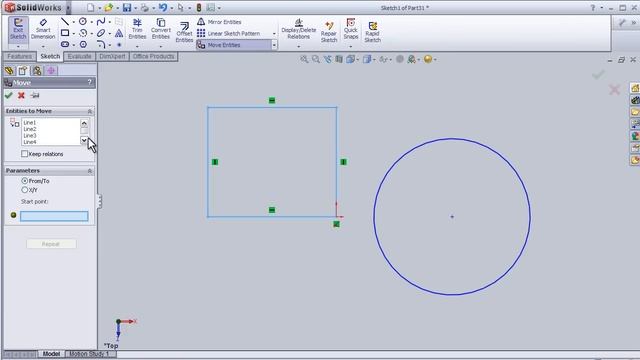
Task: Switch to the Evaluate tab
Action: pos(80,56)
